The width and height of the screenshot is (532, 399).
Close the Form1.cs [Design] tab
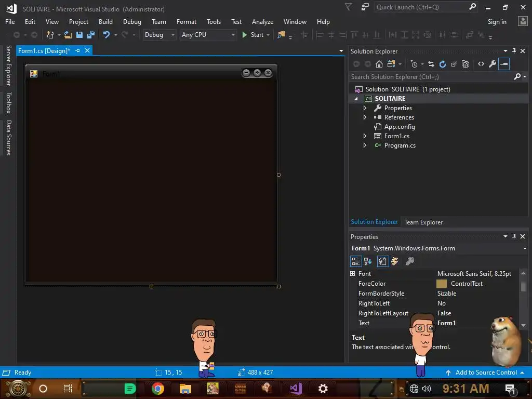coord(87,50)
